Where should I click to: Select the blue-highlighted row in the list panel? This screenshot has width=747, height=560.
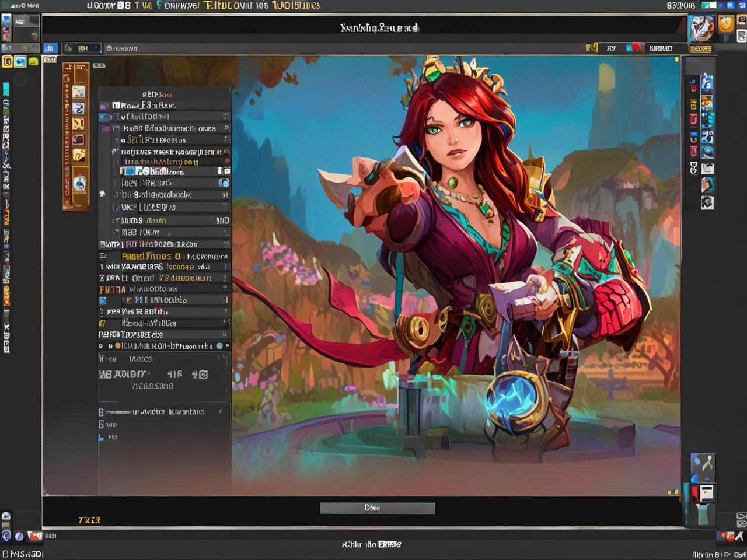[x=175, y=171]
